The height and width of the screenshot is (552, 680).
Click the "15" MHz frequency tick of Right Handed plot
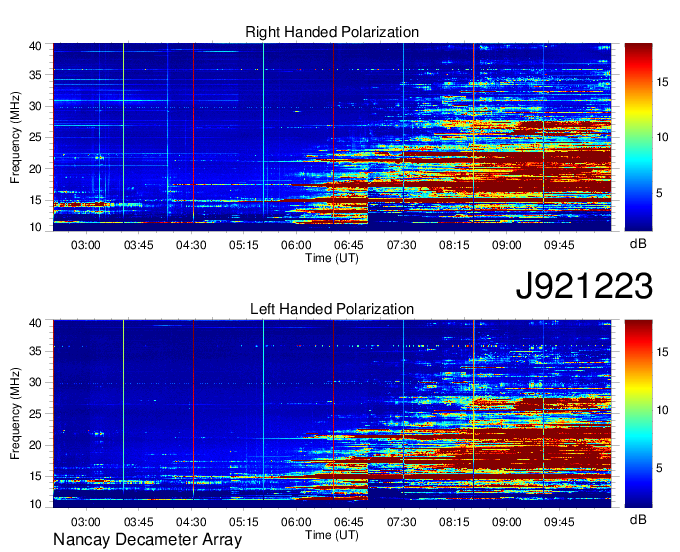click(35, 200)
